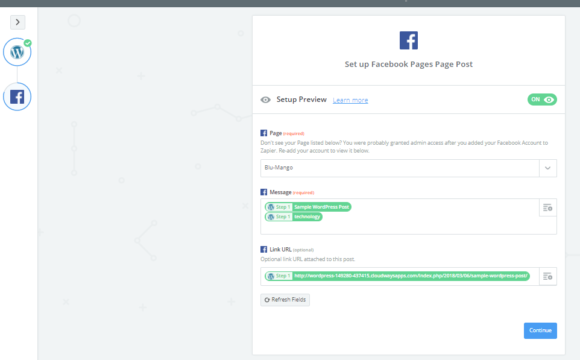Image resolution: width=580 pixels, height=360 pixels.
Task: Click the green checkmark badge on WordPress step
Action: pyautogui.click(x=28, y=43)
